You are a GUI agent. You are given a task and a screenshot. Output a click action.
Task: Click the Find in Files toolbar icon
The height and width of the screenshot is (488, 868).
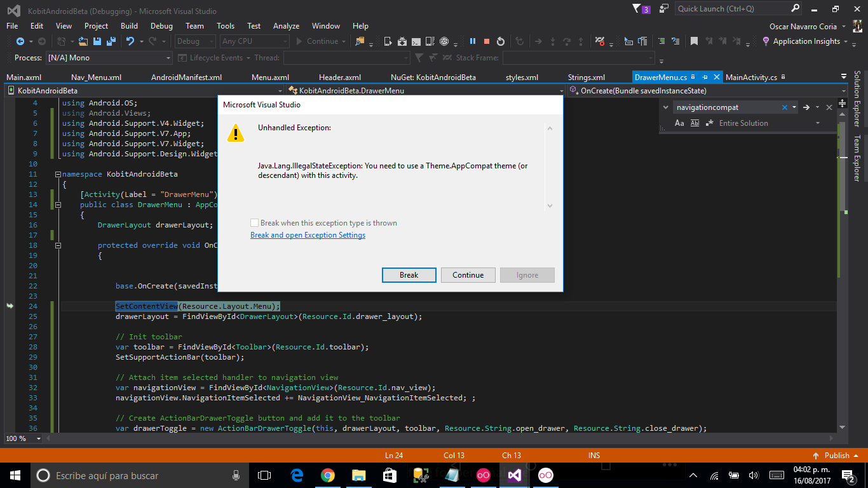(x=360, y=41)
